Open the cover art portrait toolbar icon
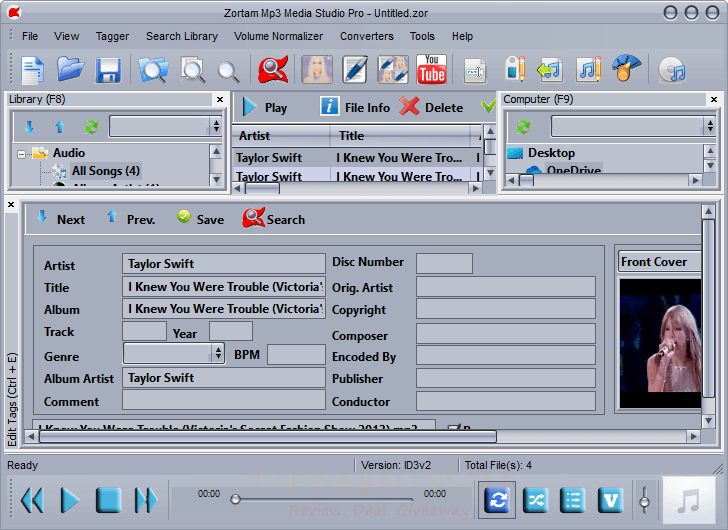The width and height of the screenshot is (728, 530). pos(317,70)
